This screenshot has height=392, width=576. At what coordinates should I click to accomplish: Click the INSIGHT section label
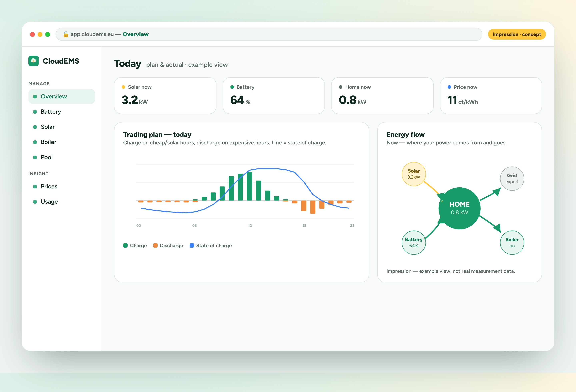(x=38, y=174)
